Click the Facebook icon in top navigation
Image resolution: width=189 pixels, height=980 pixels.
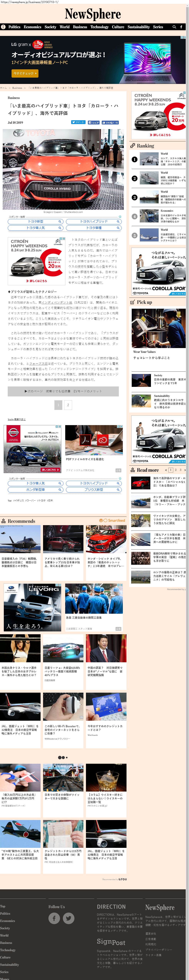[181, 27]
